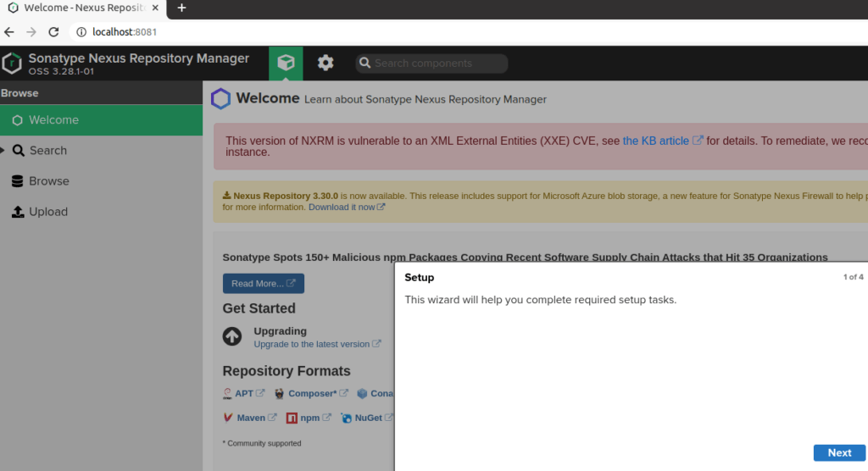The image size is (868, 471).
Task: Open Browse database item in sidebar
Action: pos(102,181)
